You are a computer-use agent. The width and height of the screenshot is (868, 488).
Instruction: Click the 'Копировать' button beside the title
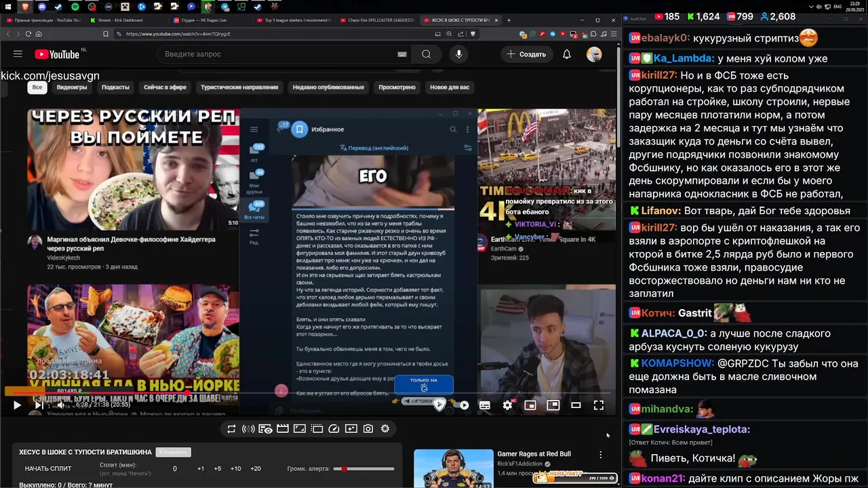[173, 452]
